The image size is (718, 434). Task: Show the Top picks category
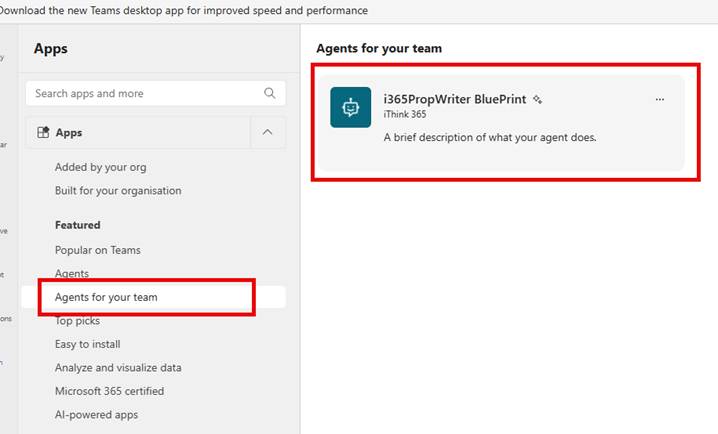click(x=77, y=321)
